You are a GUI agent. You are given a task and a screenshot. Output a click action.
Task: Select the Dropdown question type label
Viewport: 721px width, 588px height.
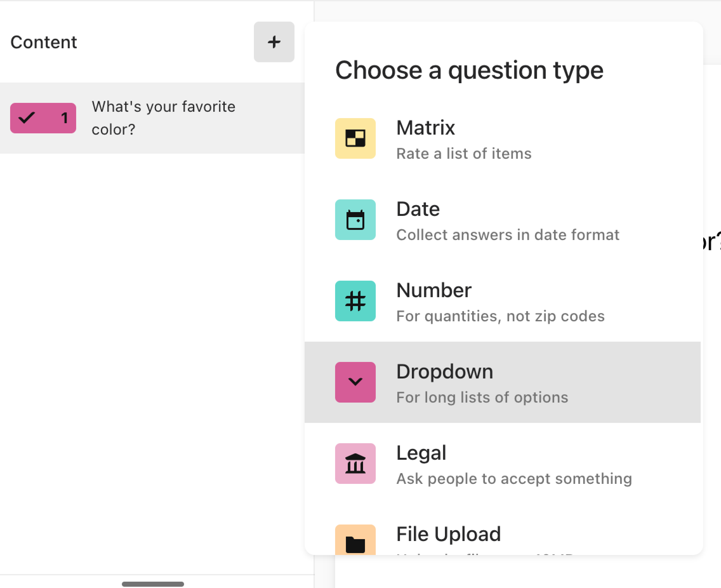click(x=445, y=371)
